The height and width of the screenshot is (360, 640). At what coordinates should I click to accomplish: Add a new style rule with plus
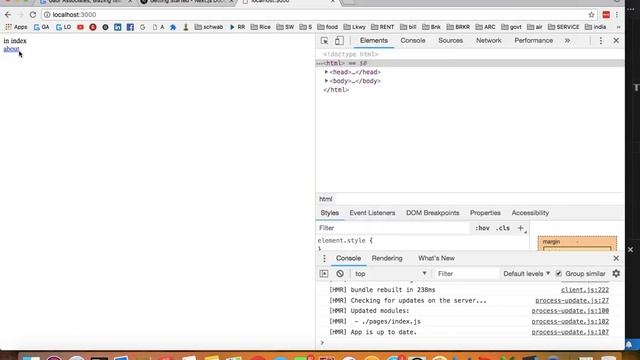pyautogui.click(x=520, y=228)
